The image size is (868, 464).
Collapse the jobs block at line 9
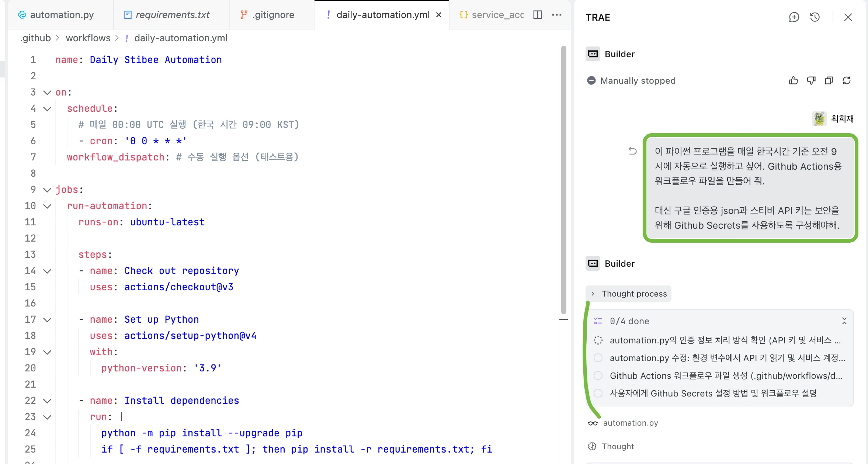click(47, 190)
